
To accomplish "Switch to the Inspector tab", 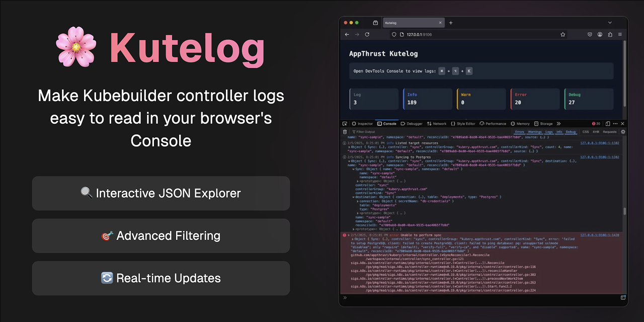I will coord(363,124).
